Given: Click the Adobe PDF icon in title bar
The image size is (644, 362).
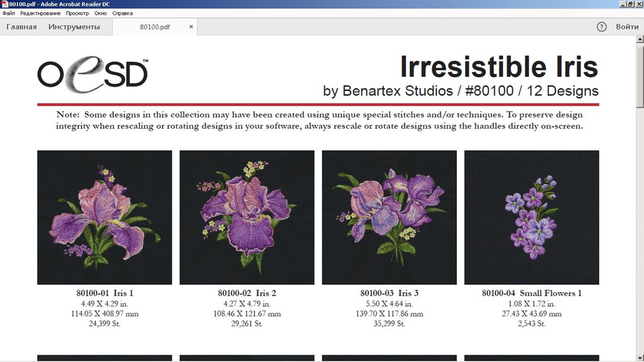Looking at the screenshot, I should tap(5, 4).
